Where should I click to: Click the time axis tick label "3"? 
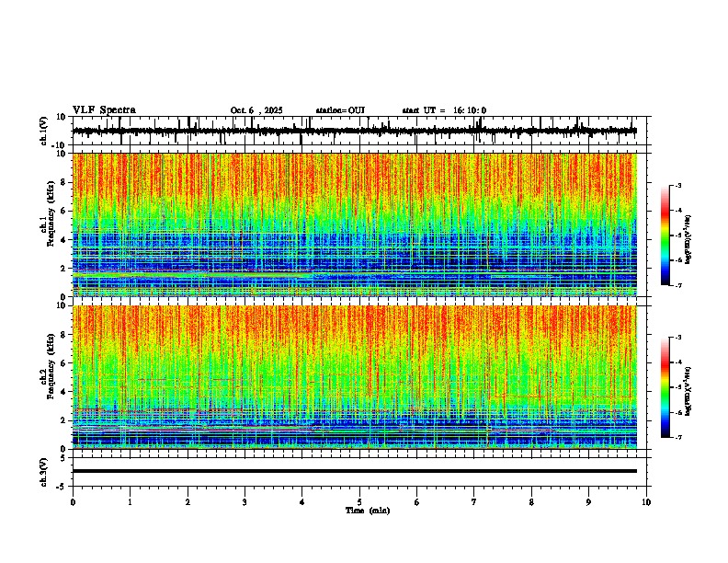click(x=245, y=502)
